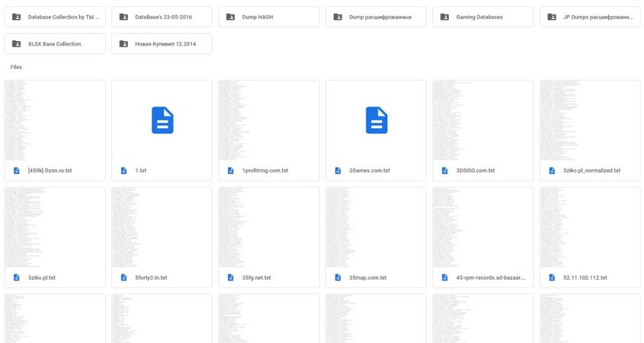Open the Database Collection by Tbl folder name
The width and height of the screenshot is (644, 343).
tap(63, 17)
